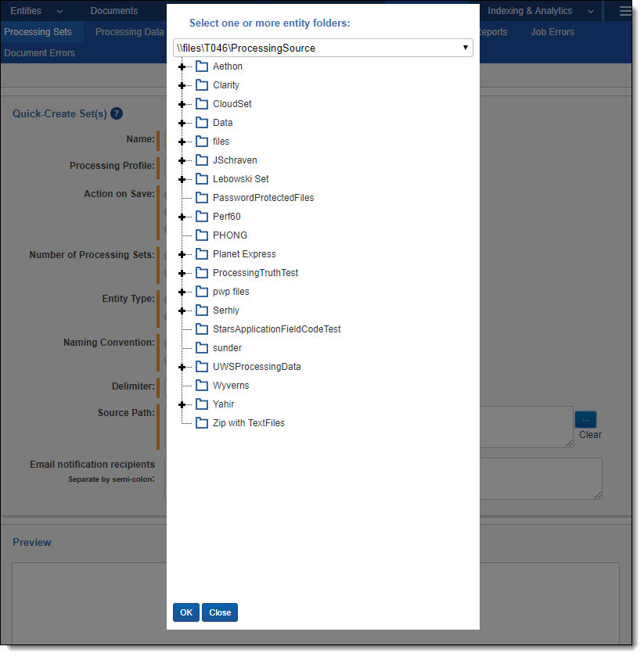Open the hamburger menu icon at top right
Screen dimensions: 644x657
(x=625, y=11)
